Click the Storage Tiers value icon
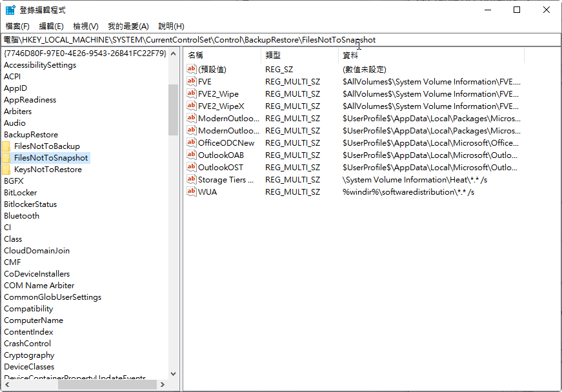This screenshot has height=392, width=562. [x=192, y=179]
